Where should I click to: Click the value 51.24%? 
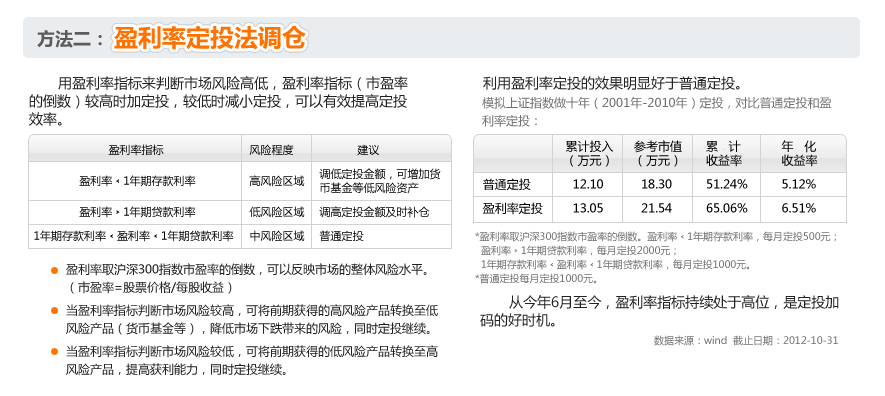726,184
